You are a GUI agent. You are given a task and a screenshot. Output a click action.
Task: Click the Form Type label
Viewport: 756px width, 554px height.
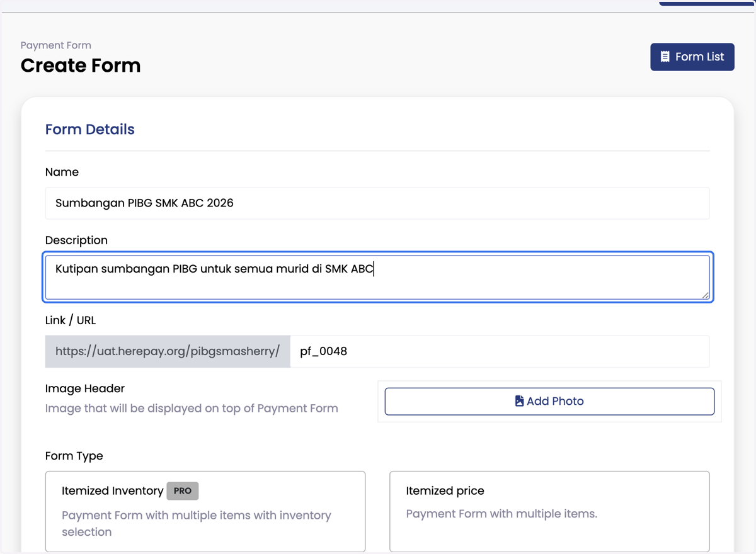coord(74,456)
